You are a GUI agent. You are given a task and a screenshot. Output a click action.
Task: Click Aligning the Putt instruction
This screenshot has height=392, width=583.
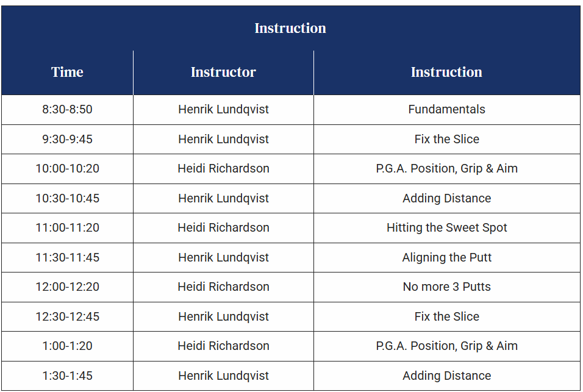(x=446, y=257)
